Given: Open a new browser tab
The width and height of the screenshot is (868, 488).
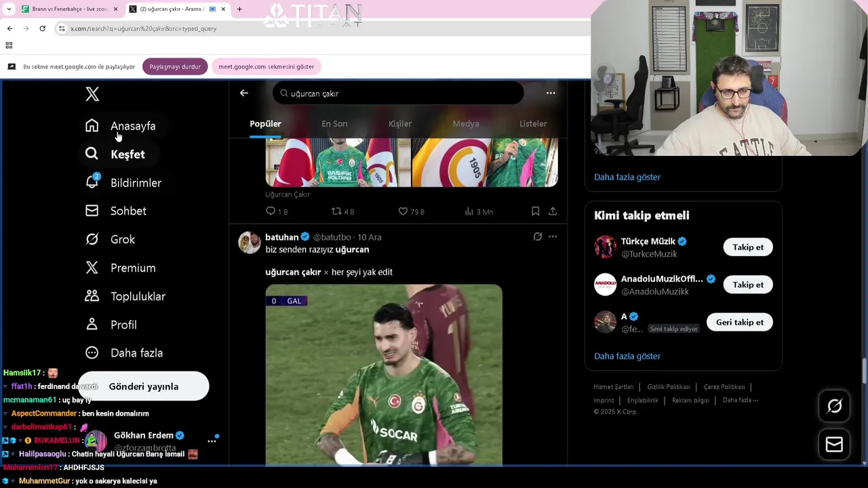Looking at the screenshot, I should [x=239, y=9].
